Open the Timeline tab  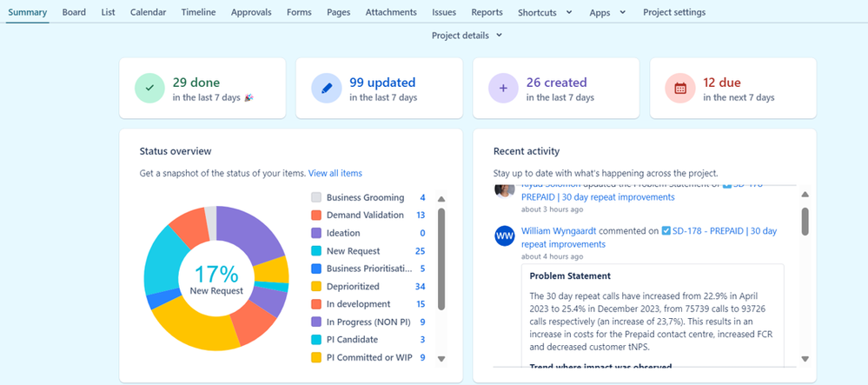tap(198, 12)
